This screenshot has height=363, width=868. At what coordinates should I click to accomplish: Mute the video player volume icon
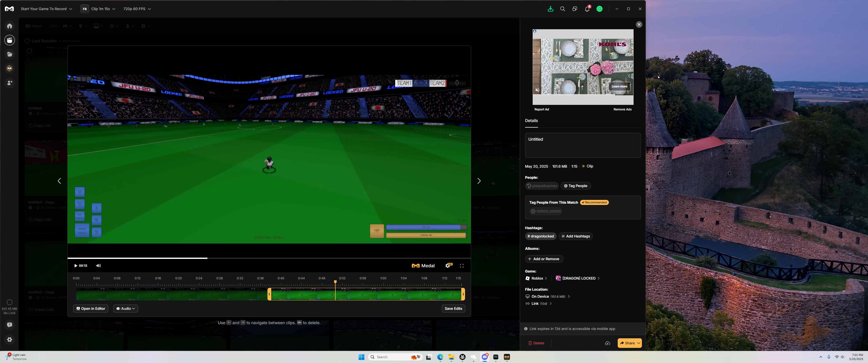coord(98,266)
